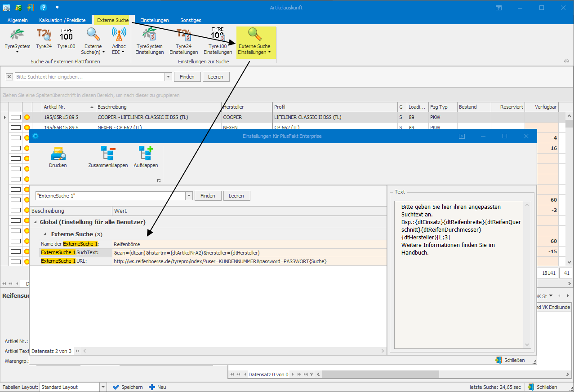
Task: Click Hersteller column header
Action: click(247, 107)
